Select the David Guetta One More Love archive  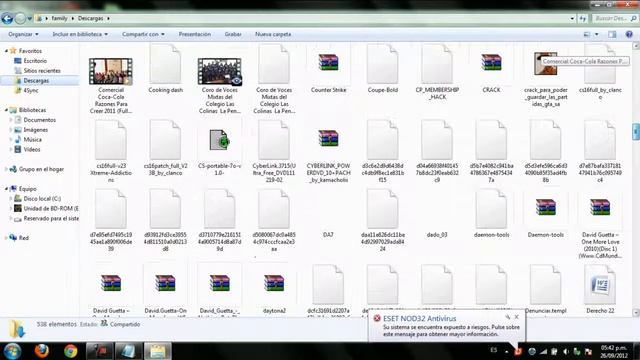pyautogui.click(x=600, y=208)
